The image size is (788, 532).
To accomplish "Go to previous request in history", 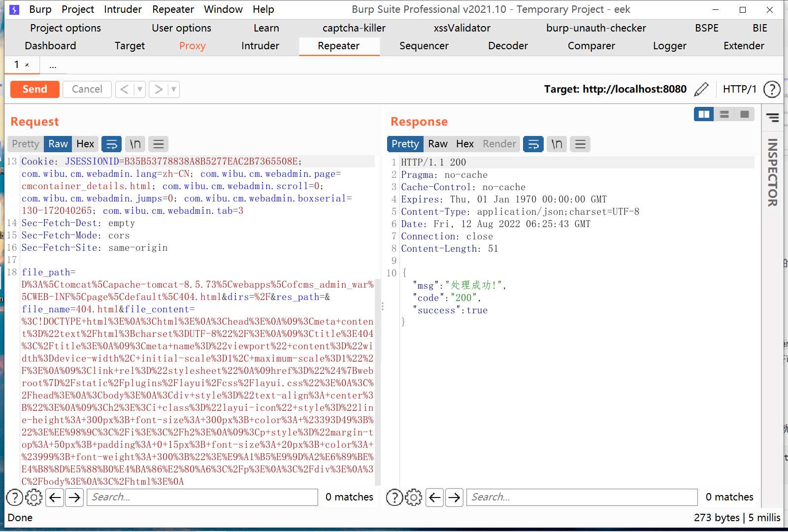I will pos(125,89).
